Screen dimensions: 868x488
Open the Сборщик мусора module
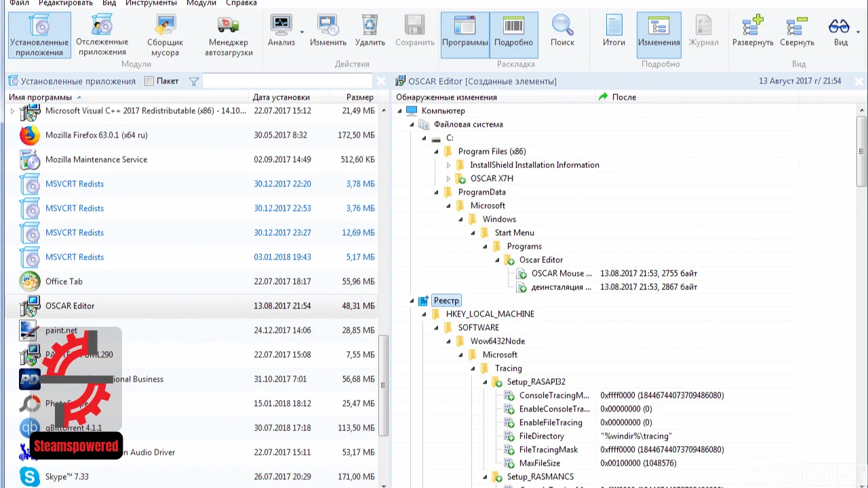pyautogui.click(x=165, y=35)
